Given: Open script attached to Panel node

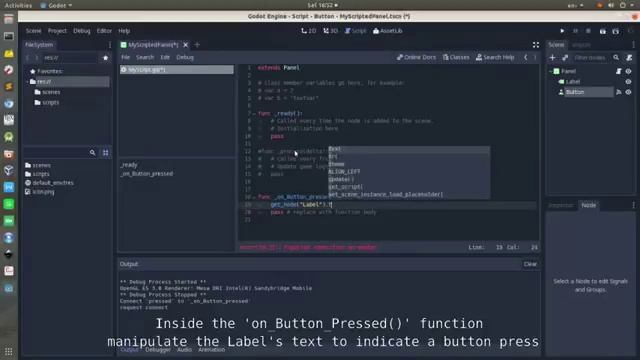Looking at the screenshot, I should point(619,71).
